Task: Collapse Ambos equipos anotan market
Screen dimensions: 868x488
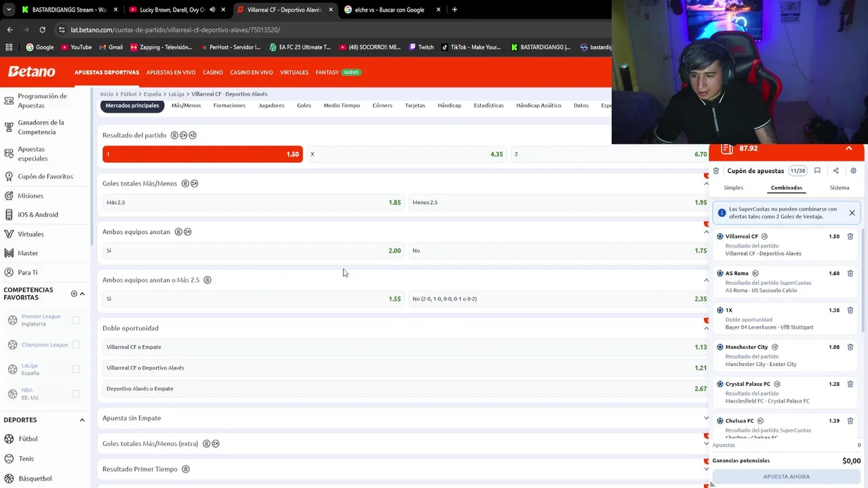Action: [x=706, y=232]
